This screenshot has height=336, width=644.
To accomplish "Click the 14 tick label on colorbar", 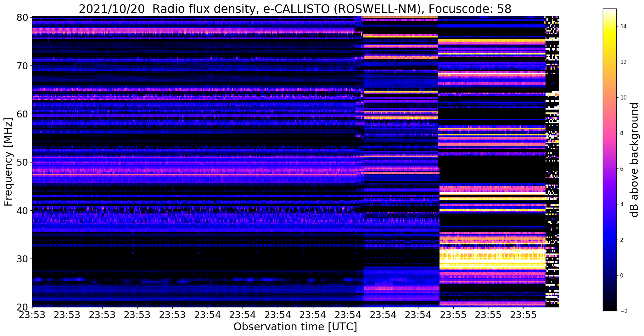I will click(623, 26).
